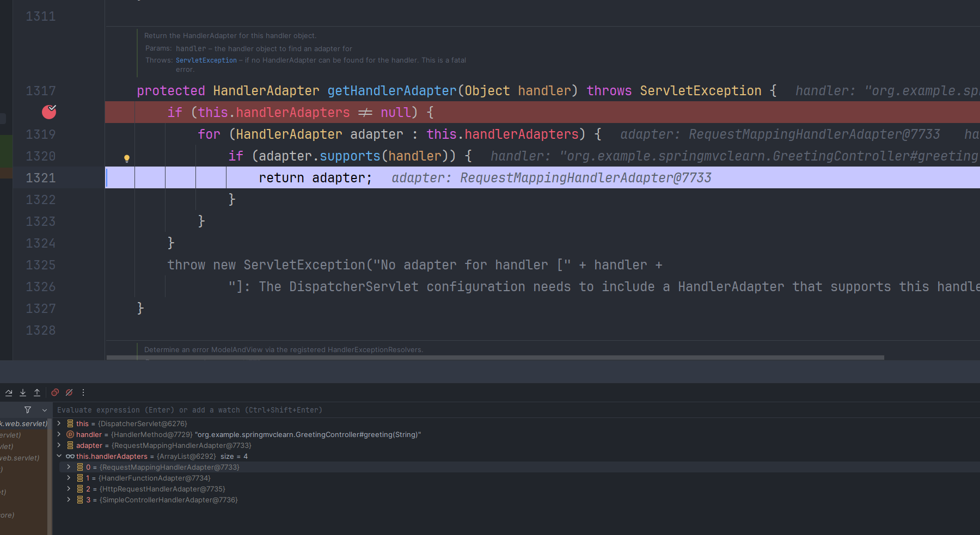Expand the handler HandlerMethod variable

pyautogui.click(x=59, y=434)
